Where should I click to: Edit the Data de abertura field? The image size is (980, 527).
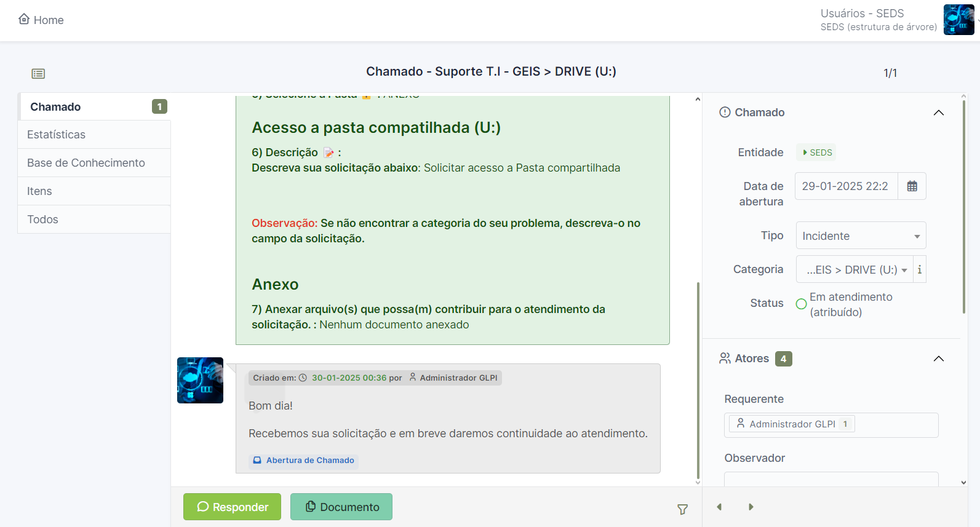pos(846,186)
